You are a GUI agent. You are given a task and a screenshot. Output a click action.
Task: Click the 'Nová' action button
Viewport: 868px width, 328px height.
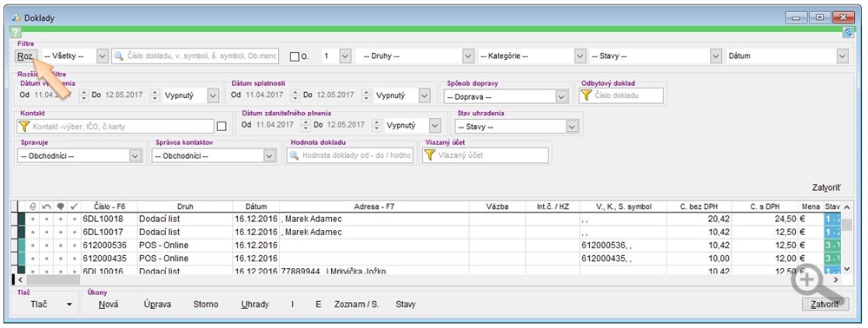[x=109, y=305]
